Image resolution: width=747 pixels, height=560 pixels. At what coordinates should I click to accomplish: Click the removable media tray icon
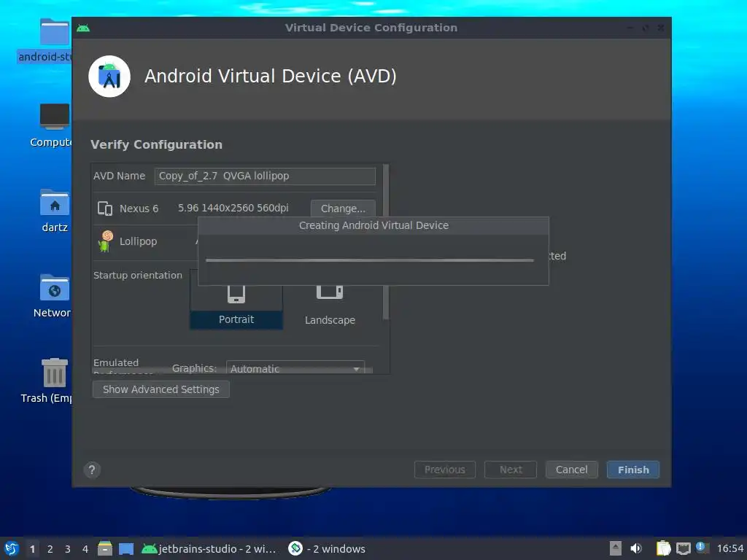tap(616, 548)
